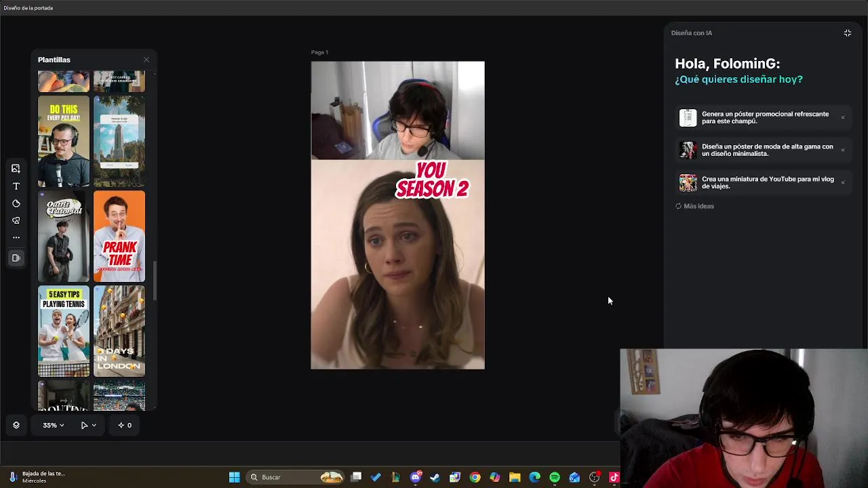Image resolution: width=868 pixels, height=488 pixels.
Task: Open Google Chrome from the taskbar
Action: tap(475, 477)
